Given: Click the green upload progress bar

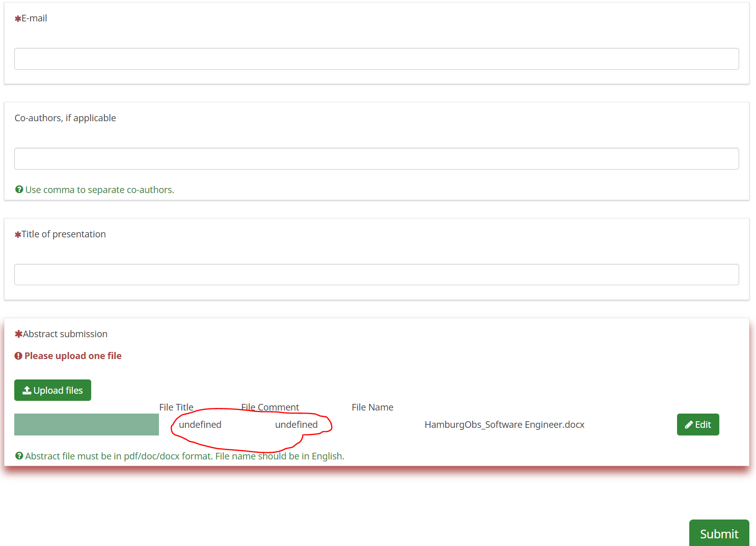Looking at the screenshot, I should pos(86,424).
